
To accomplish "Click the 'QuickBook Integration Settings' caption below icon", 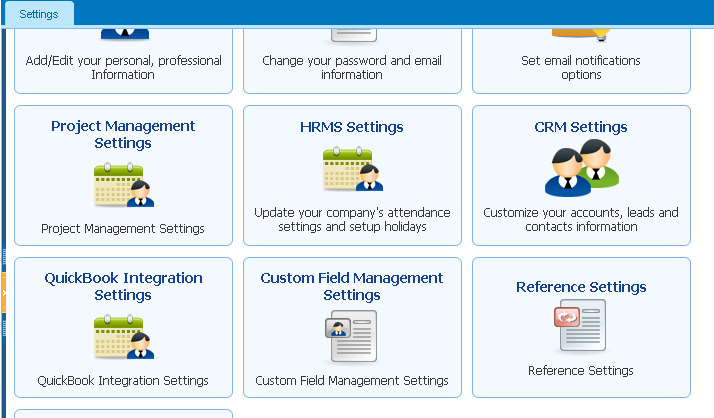I will 123,381.
